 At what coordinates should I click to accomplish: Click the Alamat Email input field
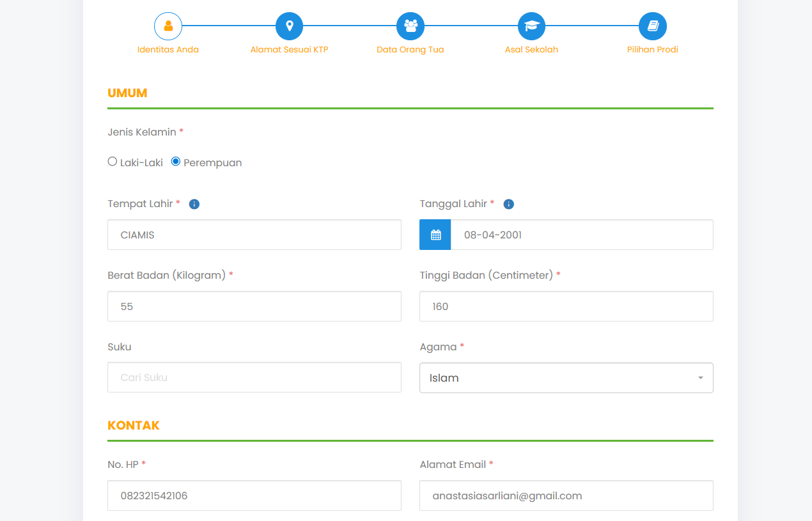(566, 495)
